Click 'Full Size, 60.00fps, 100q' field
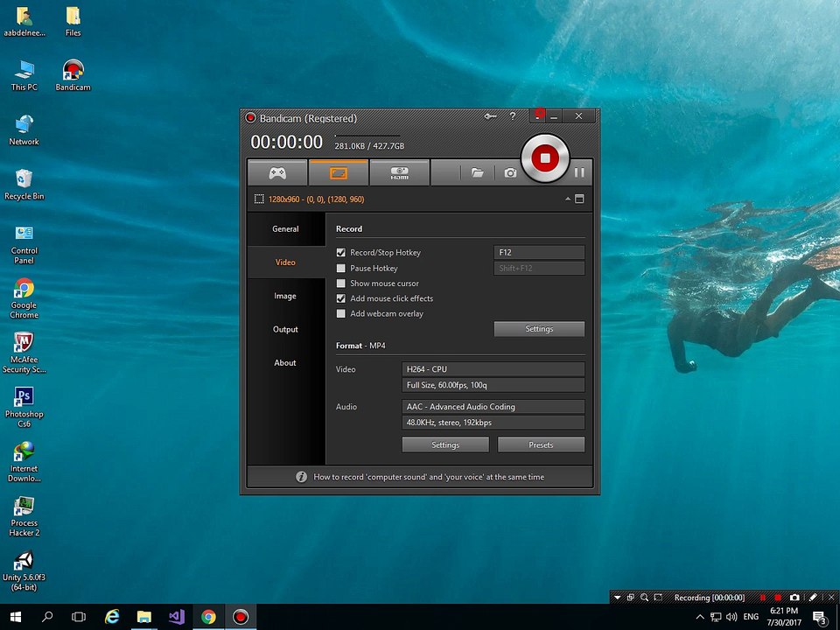This screenshot has height=630, width=840. [493, 385]
